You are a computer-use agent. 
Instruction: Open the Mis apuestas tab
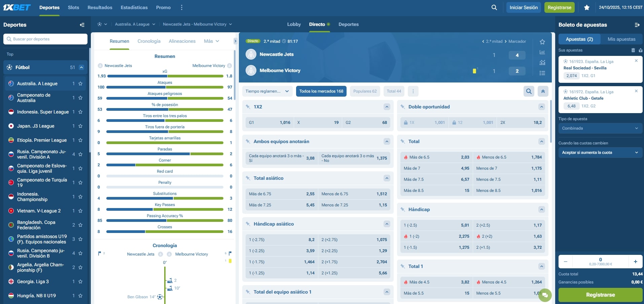[621, 39]
